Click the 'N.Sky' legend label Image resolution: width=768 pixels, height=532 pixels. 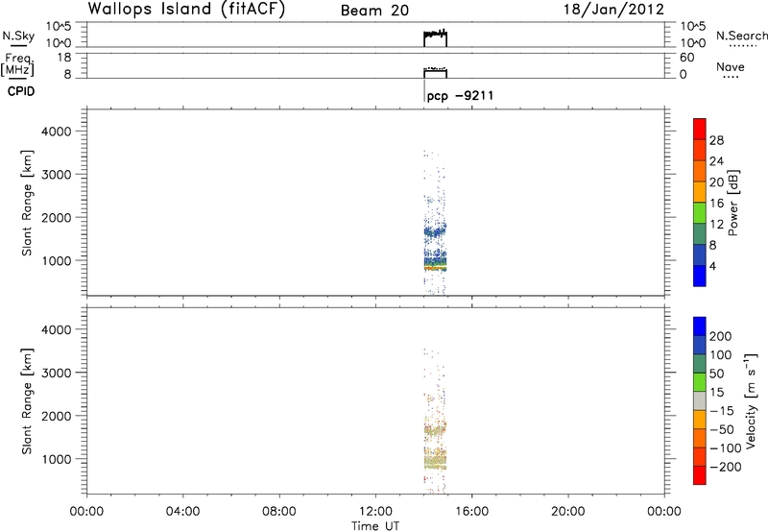18,36
